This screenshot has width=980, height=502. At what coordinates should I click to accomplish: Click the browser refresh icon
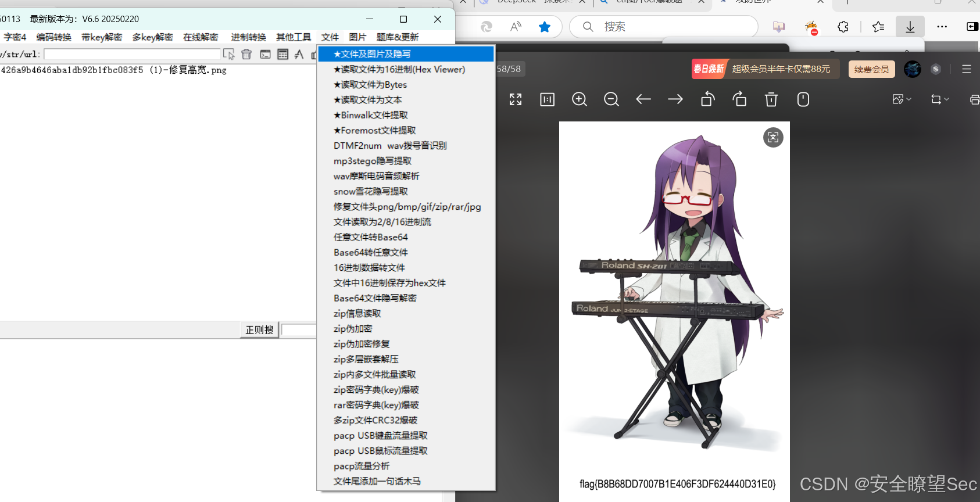pyautogui.click(x=487, y=27)
